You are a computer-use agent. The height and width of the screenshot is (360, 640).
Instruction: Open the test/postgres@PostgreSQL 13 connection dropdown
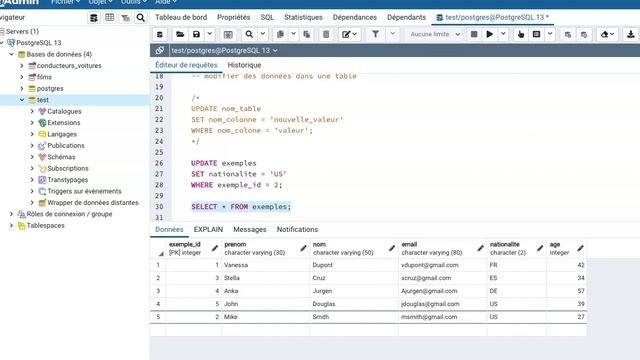click(x=224, y=50)
